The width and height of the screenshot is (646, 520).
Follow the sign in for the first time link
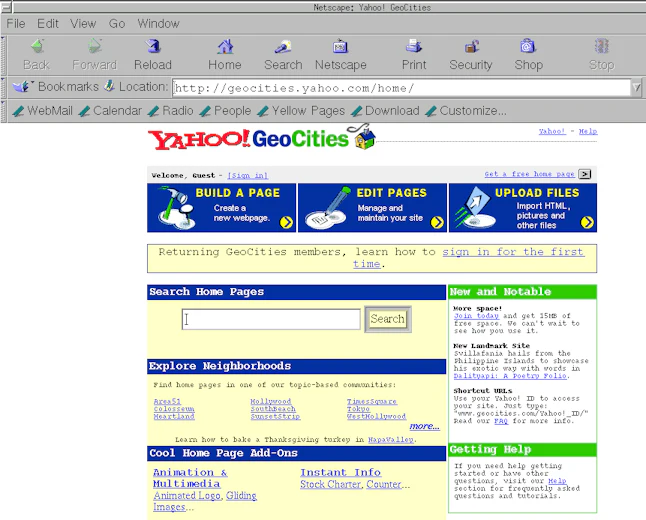(x=513, y=252)
